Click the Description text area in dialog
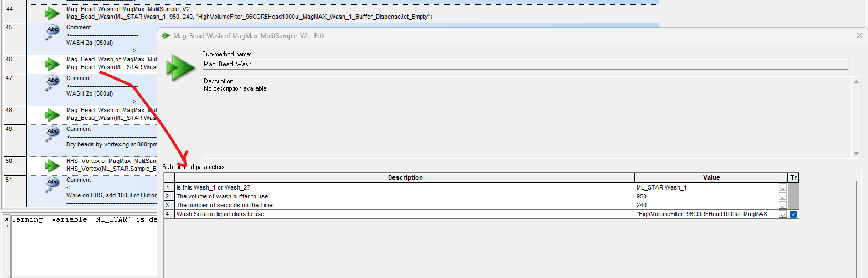Screen dimensions: 868x278 pyautogui.click(x=528, y=118)
